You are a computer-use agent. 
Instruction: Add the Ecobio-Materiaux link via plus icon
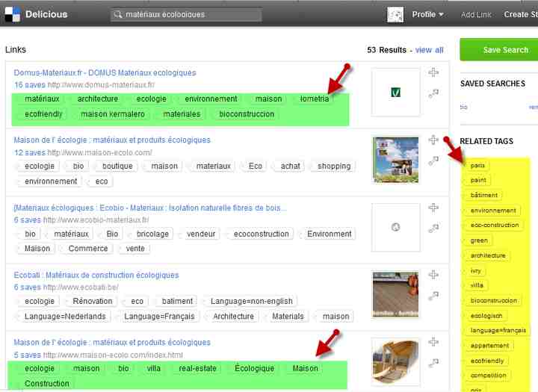coord(433,208)
